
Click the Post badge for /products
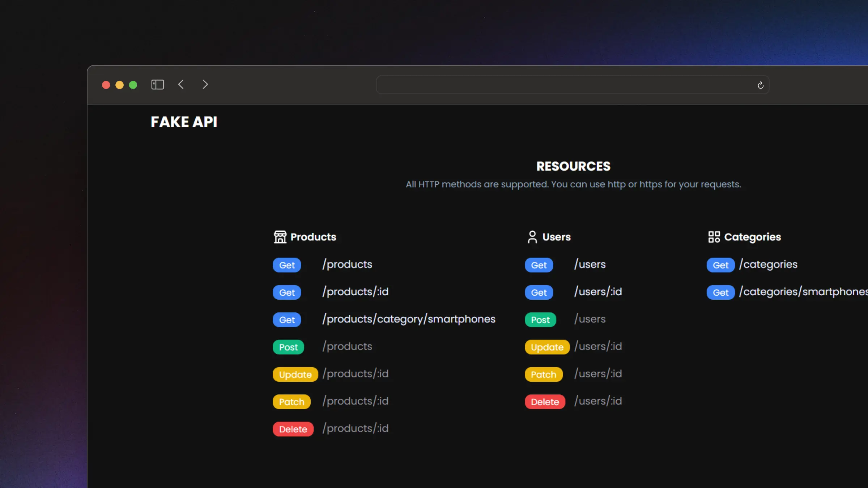(288, 347)
